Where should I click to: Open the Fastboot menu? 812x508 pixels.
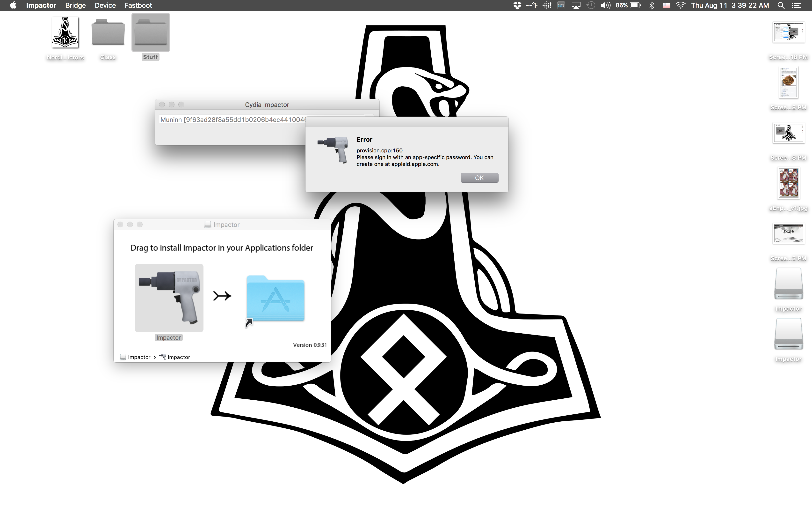tap(138, 5)
